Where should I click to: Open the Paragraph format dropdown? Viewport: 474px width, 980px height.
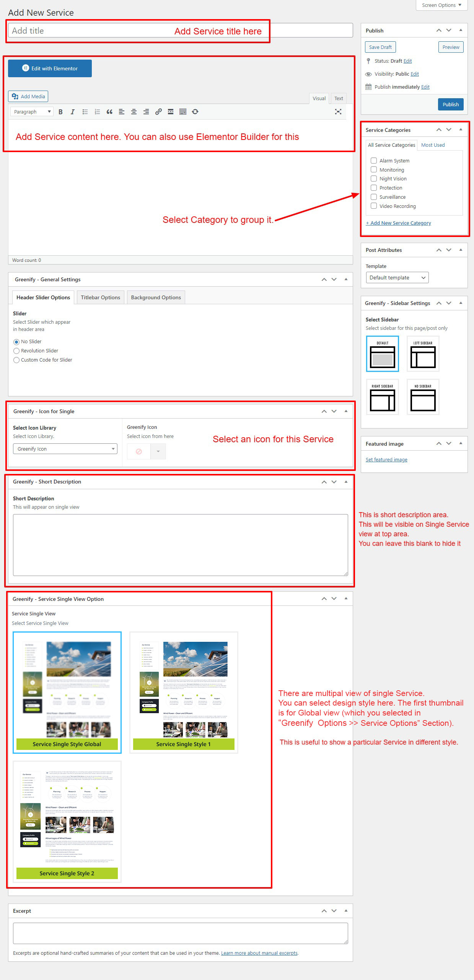[x=32, y=112]
